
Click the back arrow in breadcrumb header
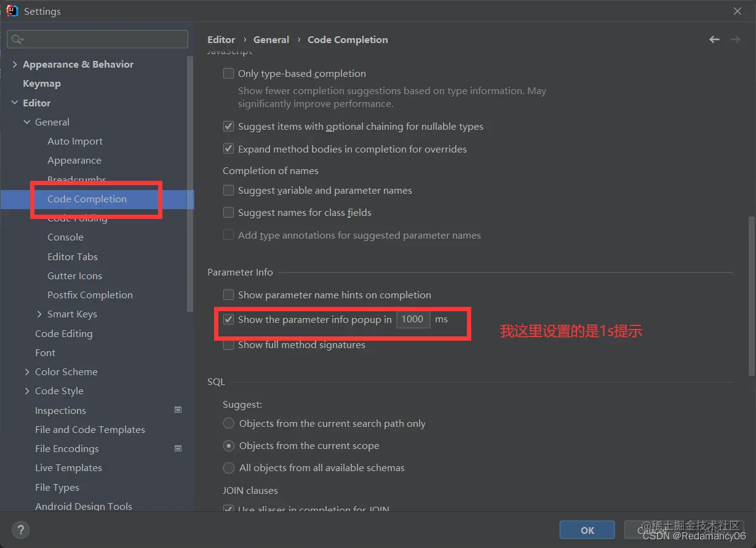714,39
